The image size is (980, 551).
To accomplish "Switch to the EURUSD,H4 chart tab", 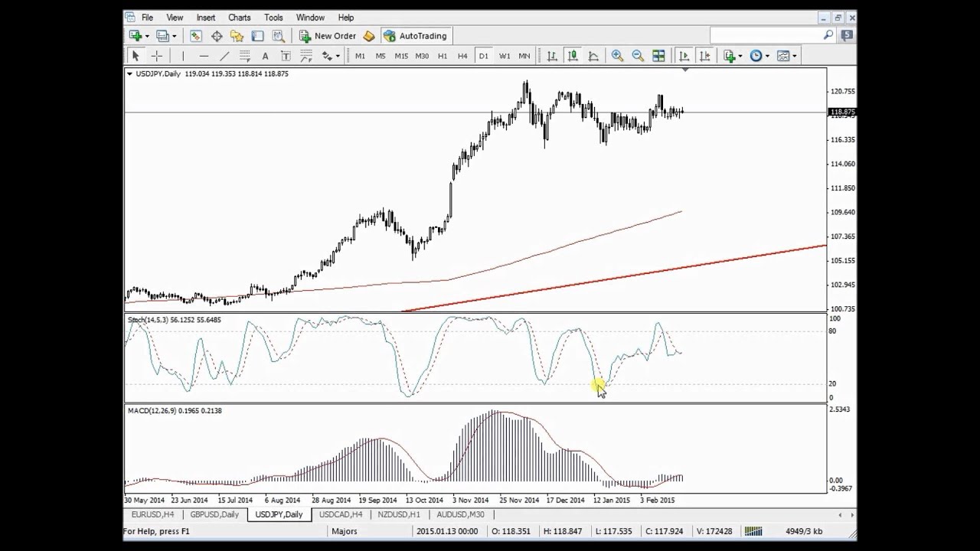I will coord(152,515).
